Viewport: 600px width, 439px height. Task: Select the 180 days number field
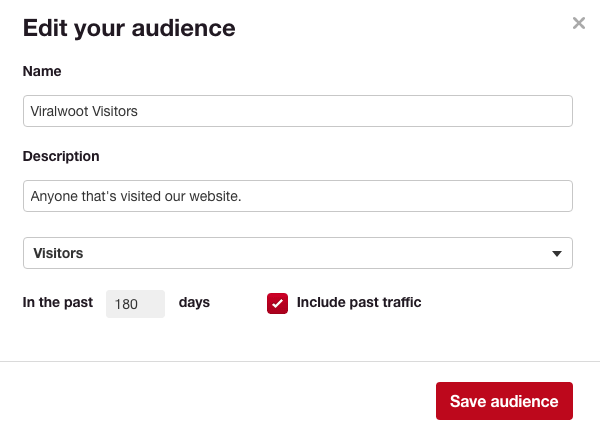(135, 304)
